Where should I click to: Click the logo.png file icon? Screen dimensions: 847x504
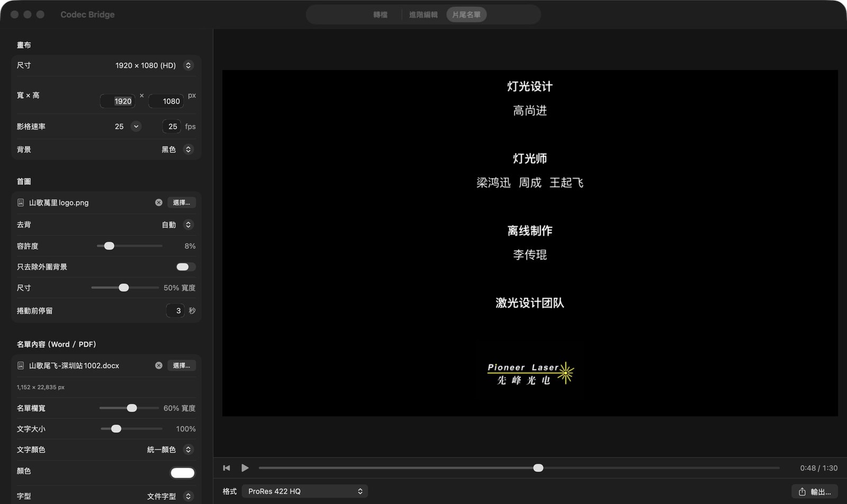tap(21, 203)
